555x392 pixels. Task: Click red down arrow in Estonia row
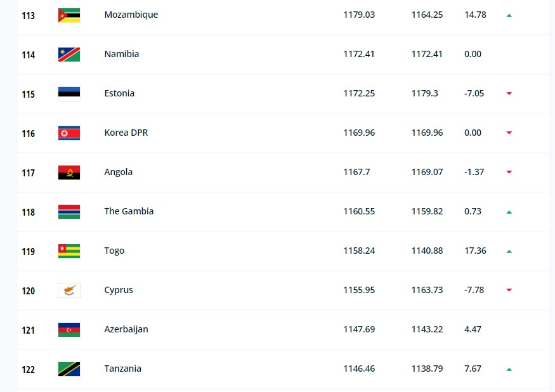click(x=509, y=93)
